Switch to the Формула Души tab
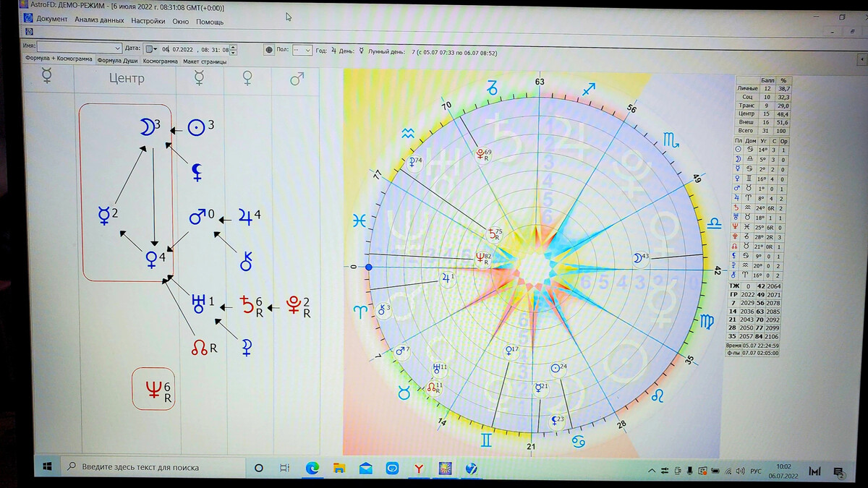The height and width of the screenshot is (488, 868). [x=118, y=61]
